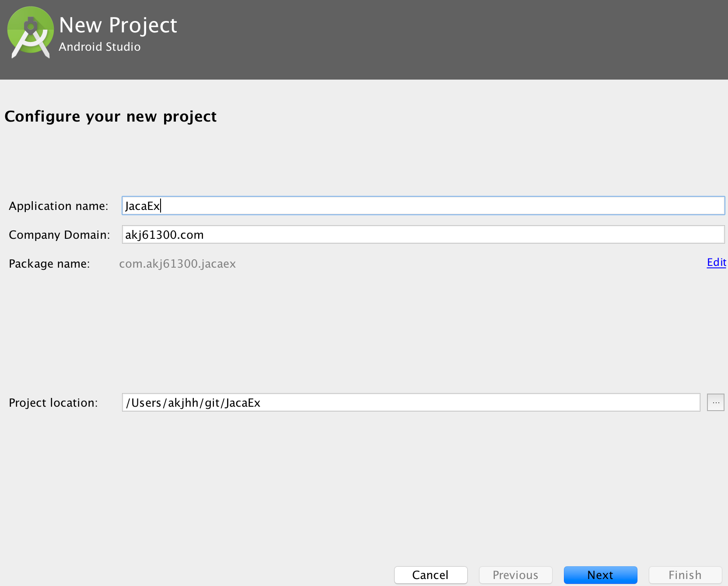Select the package name com.akj61300.jacaex text
The width and height of the screenshot is (728, 586).
178,264
